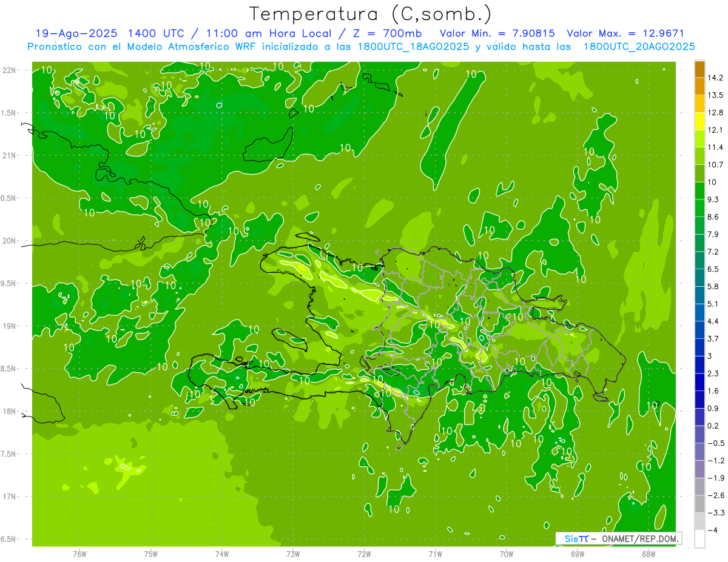
Task: Click "Valor Min. = 7.90815"
Action: click(497, 33)
